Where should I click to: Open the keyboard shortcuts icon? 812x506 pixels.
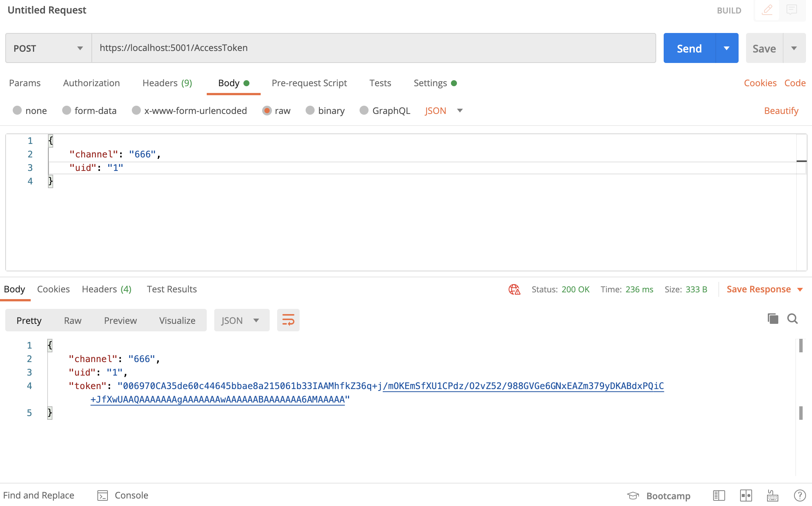pos(772,496)
